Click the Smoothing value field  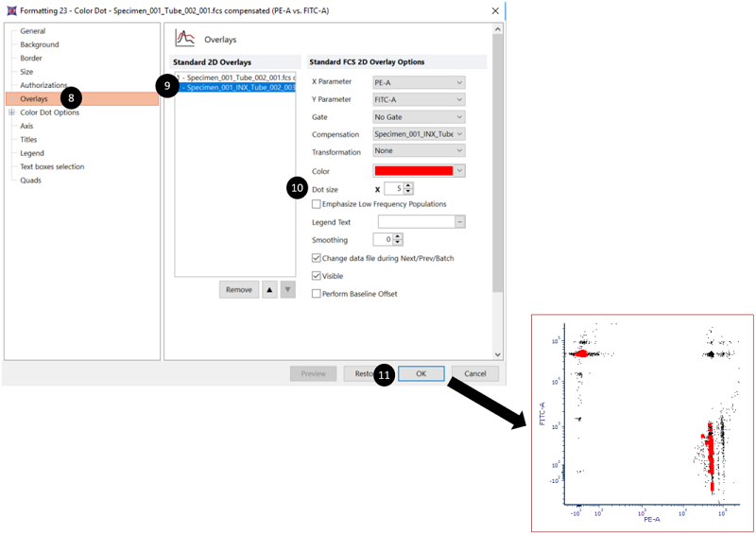(x=383, y=239)
